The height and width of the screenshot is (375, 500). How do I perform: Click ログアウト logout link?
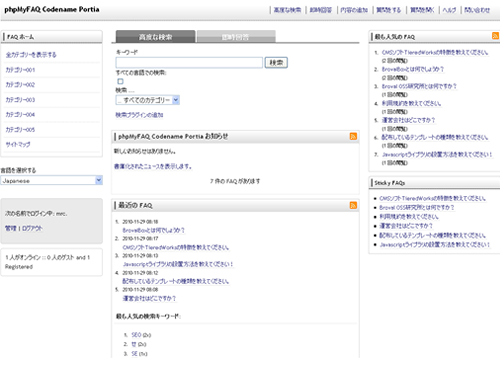(32, 228)
